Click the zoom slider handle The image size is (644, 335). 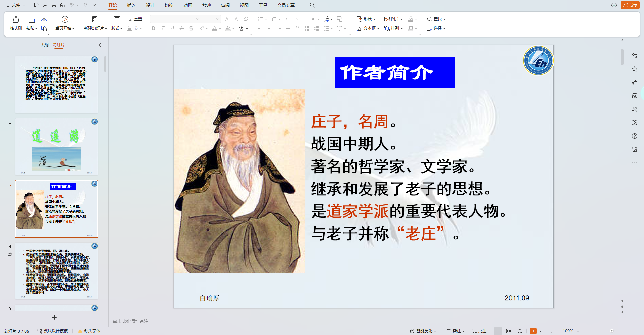click(x=612, y=331)
